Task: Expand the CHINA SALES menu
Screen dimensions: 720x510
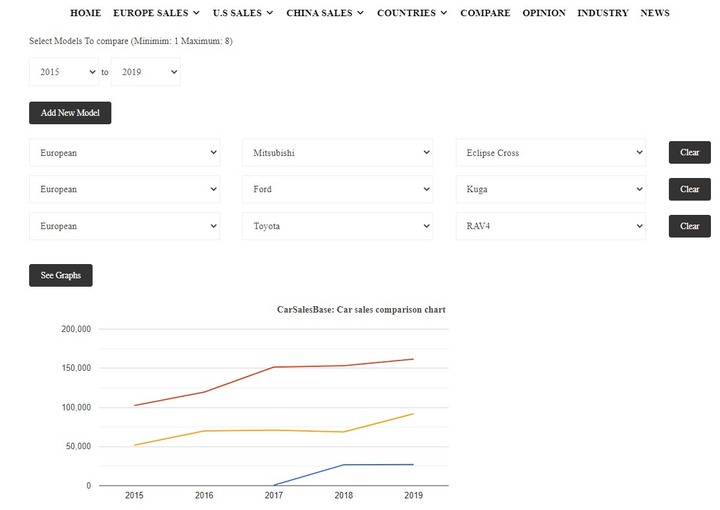Action: click(325, 13)
